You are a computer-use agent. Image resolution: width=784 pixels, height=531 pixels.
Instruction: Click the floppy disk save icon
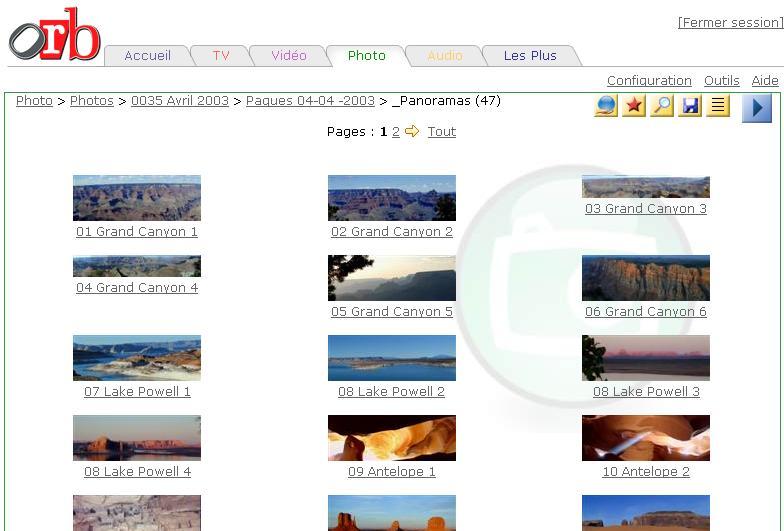(690, 106)
